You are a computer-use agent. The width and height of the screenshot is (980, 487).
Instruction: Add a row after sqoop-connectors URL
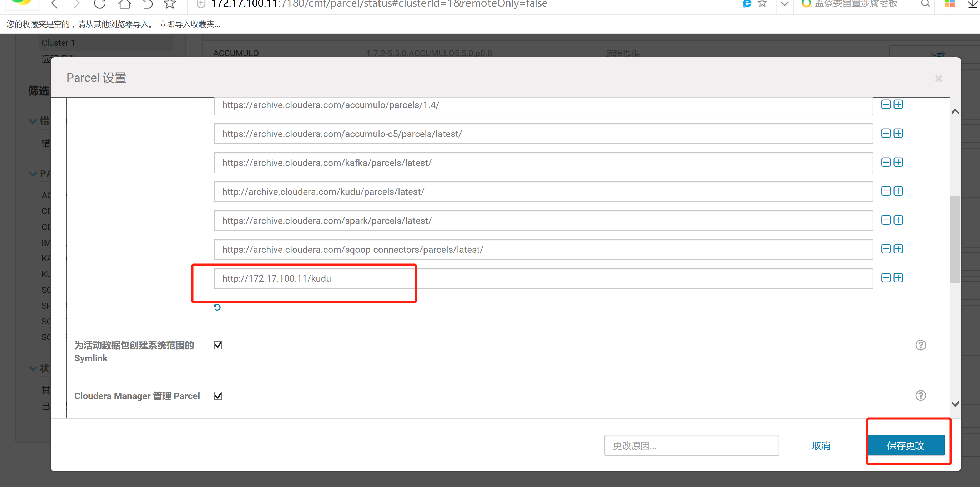898,249
